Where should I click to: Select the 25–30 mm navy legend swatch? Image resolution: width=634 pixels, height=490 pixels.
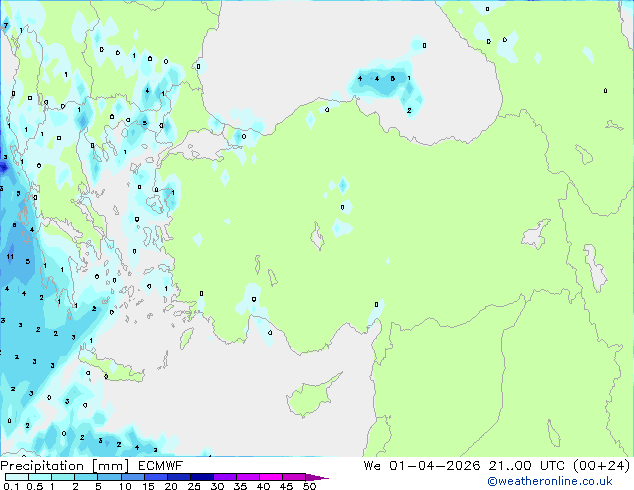[x=201, y=477]
